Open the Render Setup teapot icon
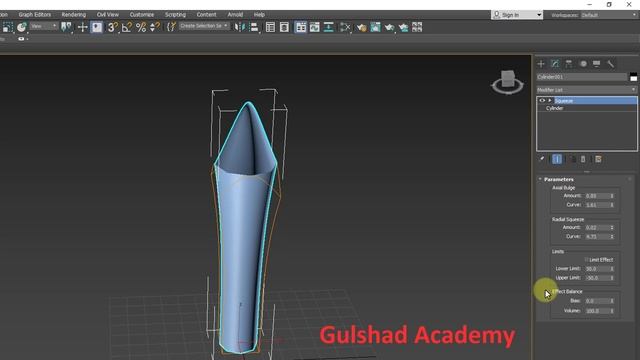The height and width of the screenshot is (360, 640). click(x=361, y=27)
